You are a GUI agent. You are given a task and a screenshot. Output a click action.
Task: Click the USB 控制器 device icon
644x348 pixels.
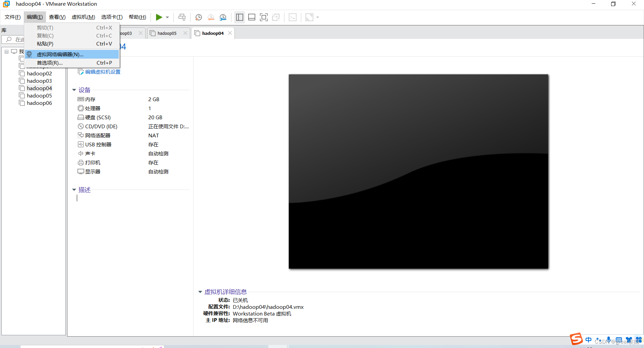click(x=80, y=144)
